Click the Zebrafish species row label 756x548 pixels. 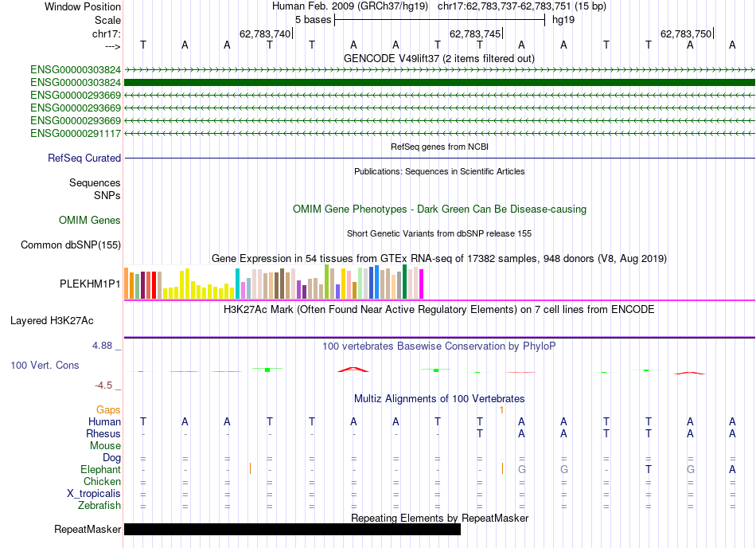coord(99,506)
